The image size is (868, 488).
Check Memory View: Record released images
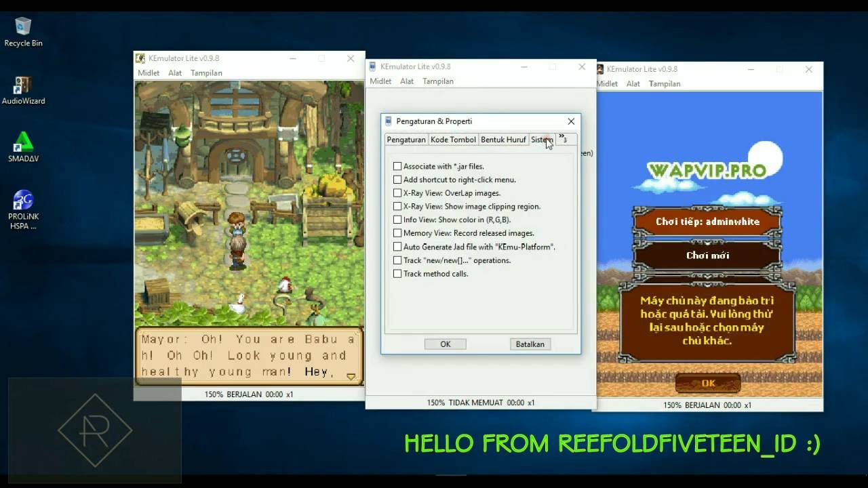point(397,233)
